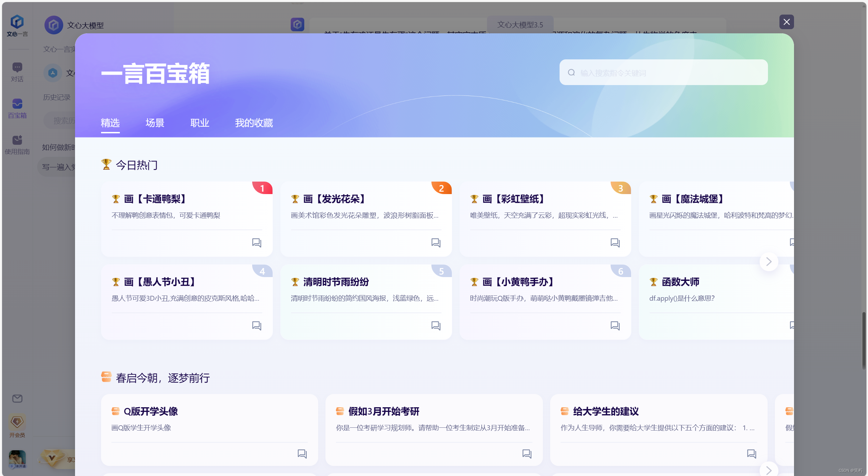
Task: Select the 画【小黄鸭手办】 prompt title
Action: coord(518,282)
